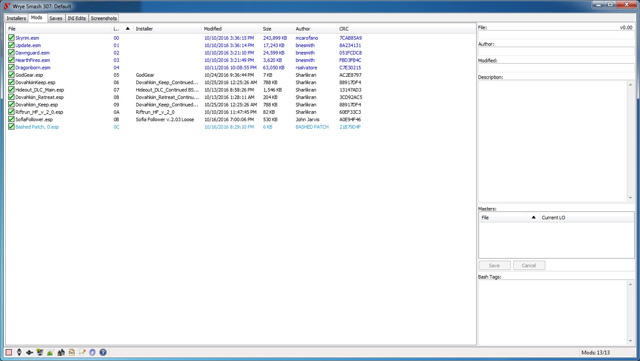640x361 pixels.
Task: Click into the File name field
Action: [x=556, y=35]
